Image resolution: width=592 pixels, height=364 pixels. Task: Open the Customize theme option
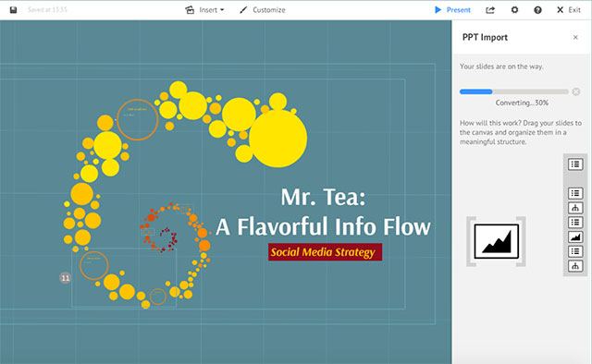click(263, 10)
